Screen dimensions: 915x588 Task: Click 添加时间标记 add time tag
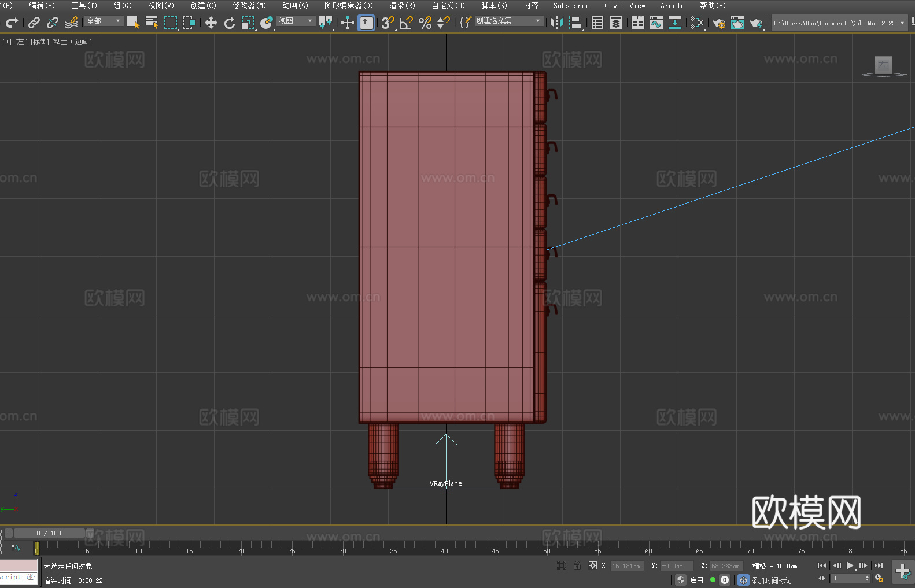771,580
